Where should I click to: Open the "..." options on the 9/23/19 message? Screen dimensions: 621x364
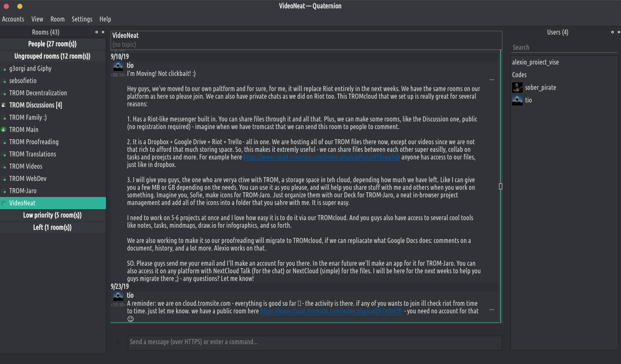pyautogui.click(x=492, y=310)
